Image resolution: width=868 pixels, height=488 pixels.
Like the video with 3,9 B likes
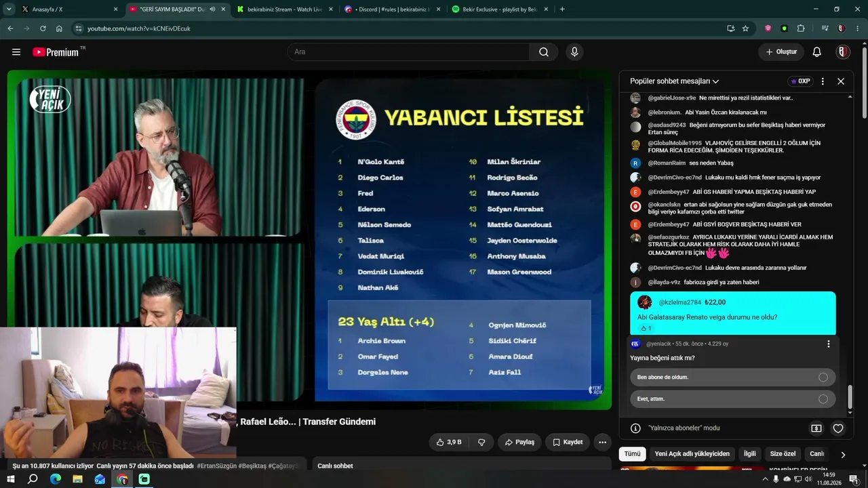(448, 442)
